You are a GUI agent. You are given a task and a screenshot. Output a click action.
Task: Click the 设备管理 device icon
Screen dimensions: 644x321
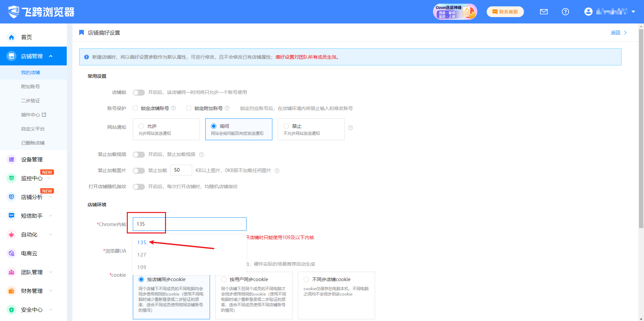(11, 159)
